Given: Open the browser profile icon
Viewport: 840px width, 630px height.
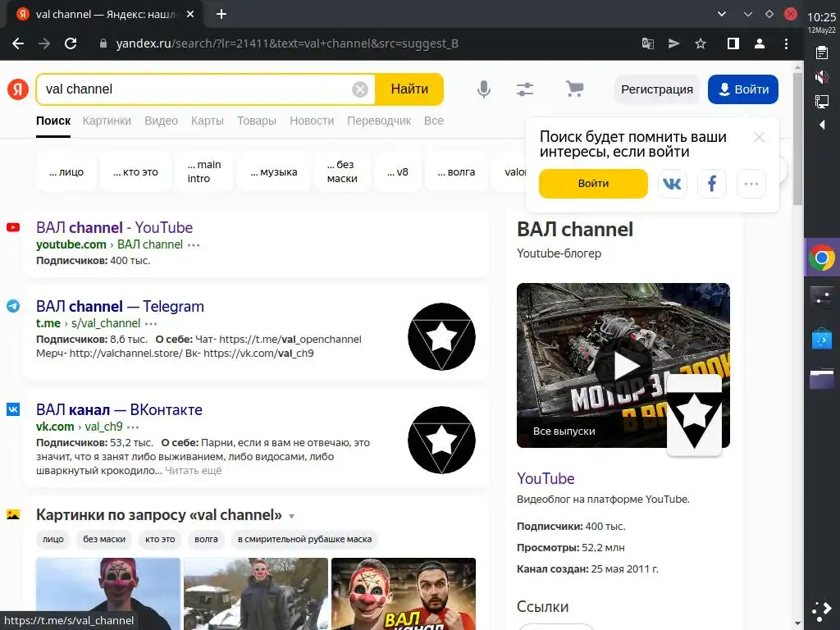Looking at the screenshot, I should 759,43.
